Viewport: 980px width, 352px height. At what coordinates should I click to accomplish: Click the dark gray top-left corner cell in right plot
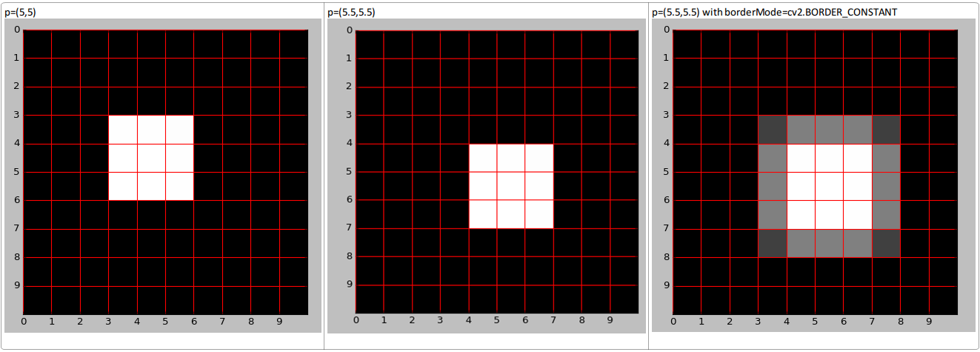(x=773, y=130)
